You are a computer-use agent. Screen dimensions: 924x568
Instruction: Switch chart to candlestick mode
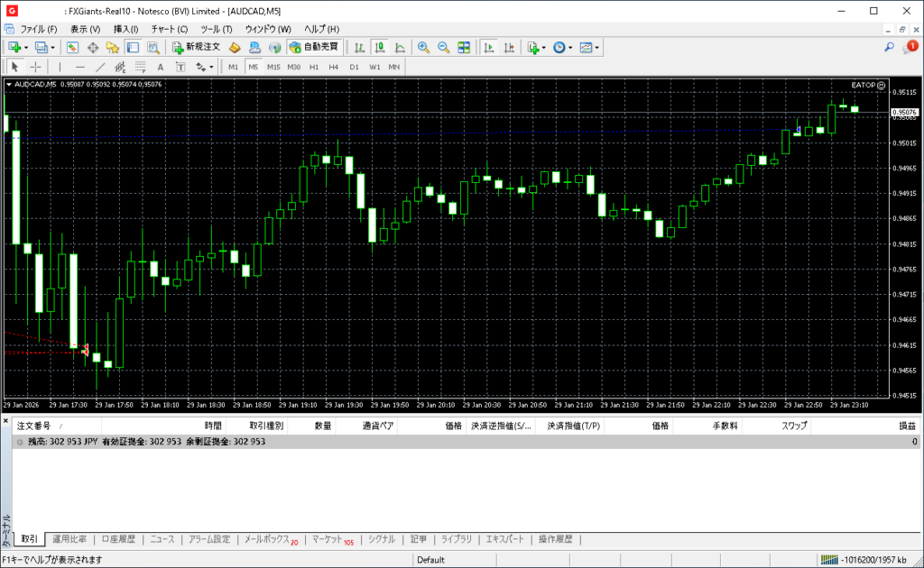[x=380, y=47]
